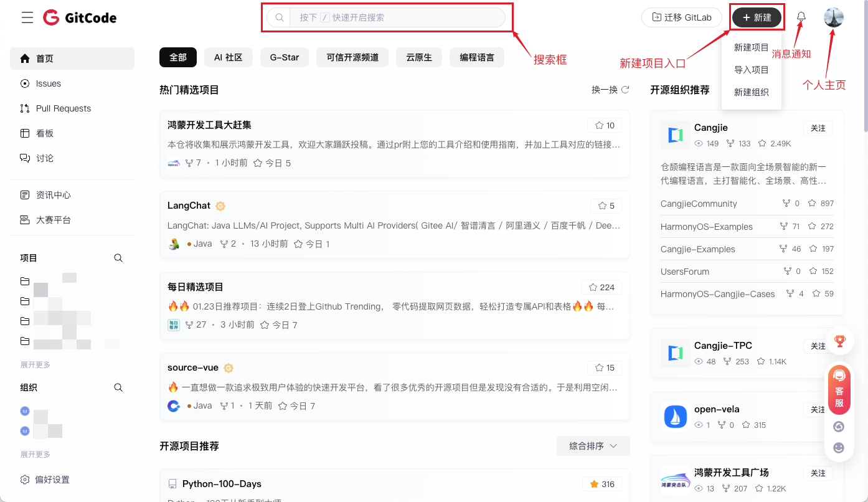
Task: Click the page vertical scrollbar
Action: [x=865, y=69]
